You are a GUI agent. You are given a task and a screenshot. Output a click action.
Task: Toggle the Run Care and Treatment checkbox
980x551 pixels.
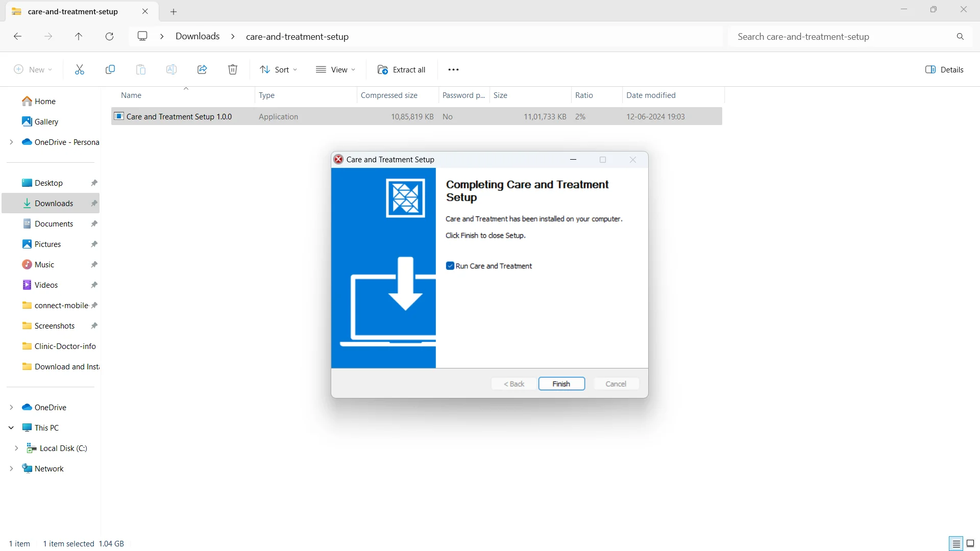tap(450, 266)
